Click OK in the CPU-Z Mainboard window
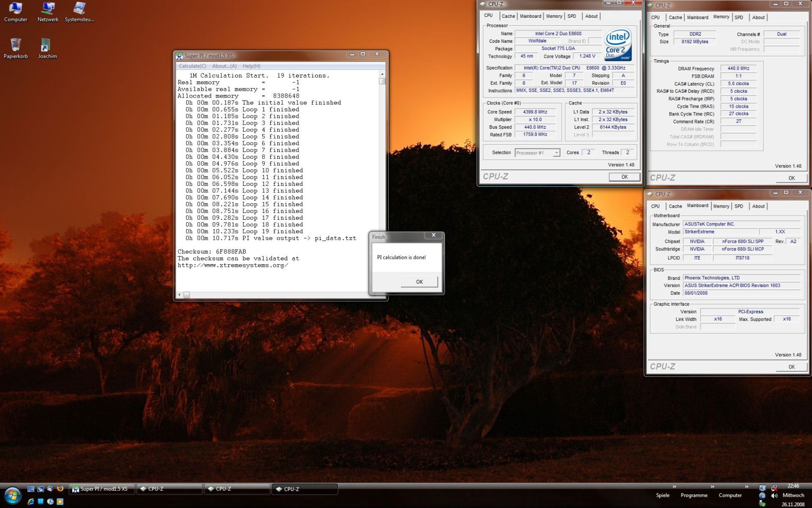This screenshot has height=508, width=812. tap(792, 367)
